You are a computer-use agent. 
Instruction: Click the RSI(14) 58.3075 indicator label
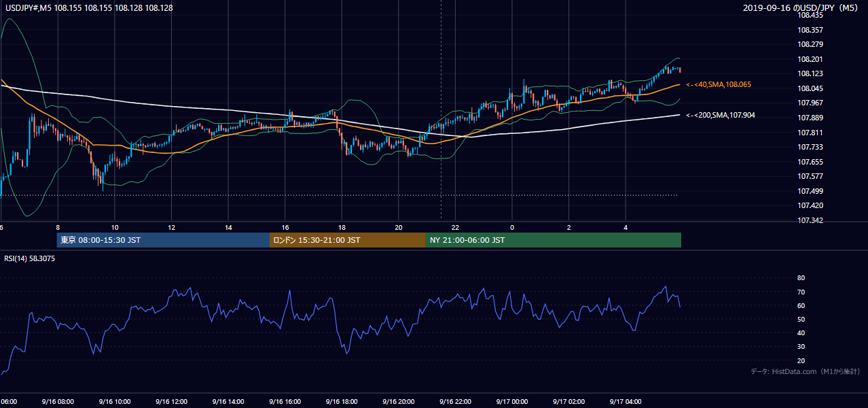click(30, 259)
